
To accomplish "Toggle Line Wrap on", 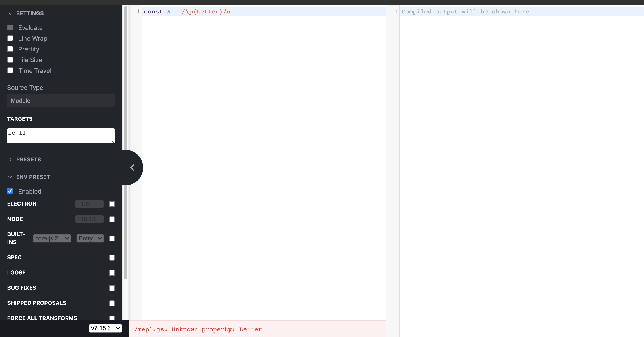I will pyautogui.click(x=10, y=38).
